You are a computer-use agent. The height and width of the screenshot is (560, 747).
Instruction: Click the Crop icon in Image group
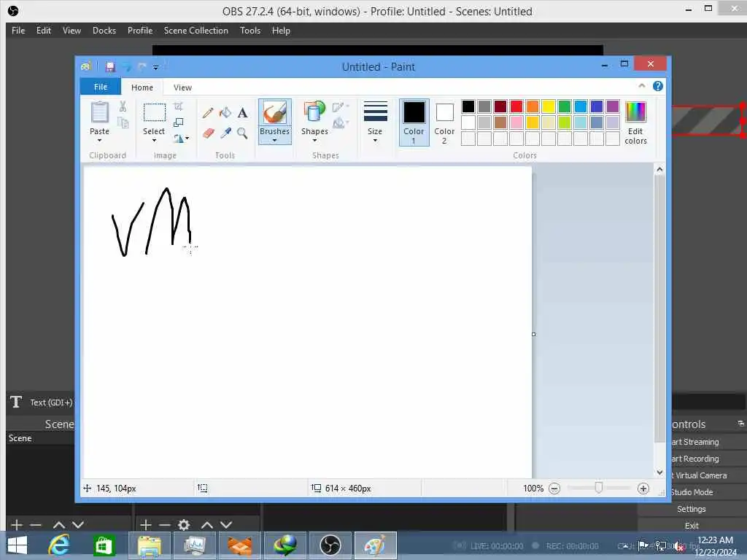178,106
